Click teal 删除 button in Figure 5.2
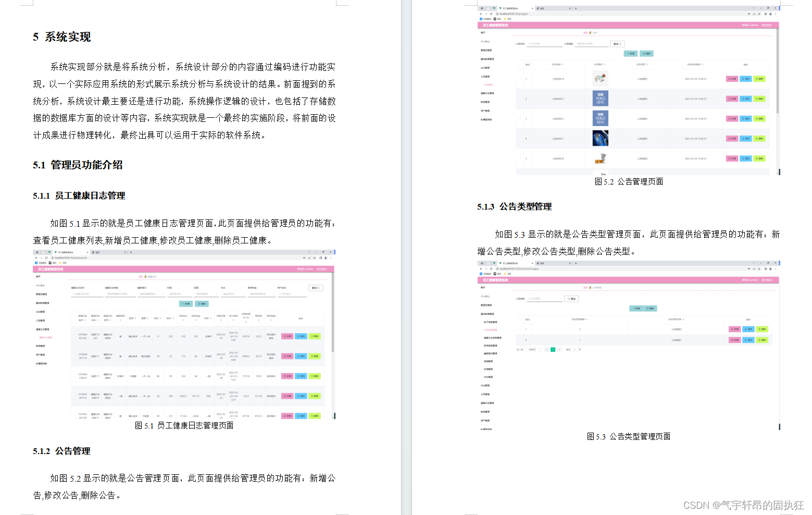812x515 pixels. 646,53
